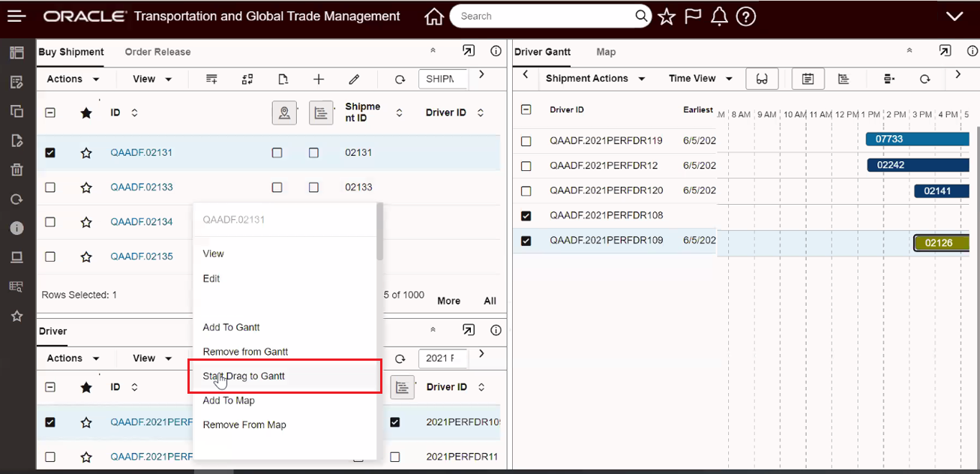This screenshot has height=474, width=980.
Task: Collapse the Buy Shipment panel with its double chevron
Action: tap(433, 51)
